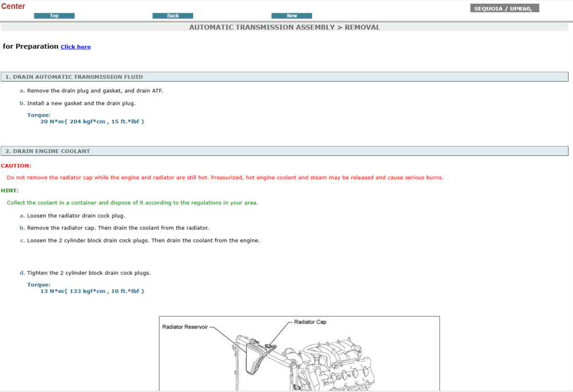The height and width of the screenshot is (392, 573).
Task: Select the SEQUOIA / UPK60 vehicle label
Action: pos(504,9)
